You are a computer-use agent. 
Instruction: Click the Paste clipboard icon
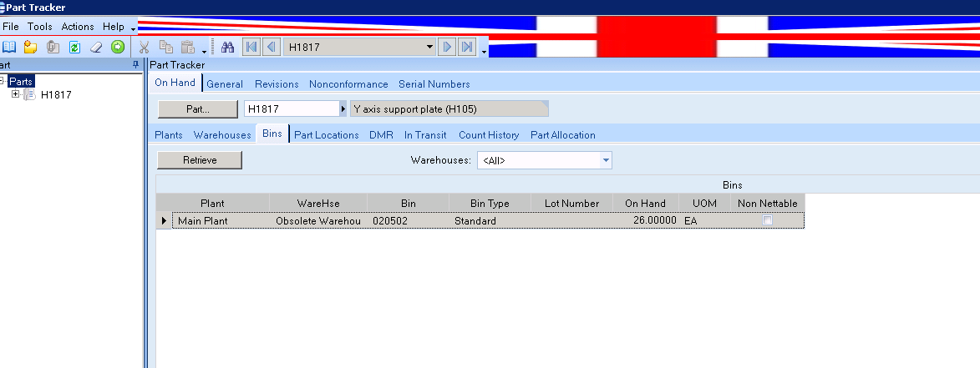click(x=187, y=47)
